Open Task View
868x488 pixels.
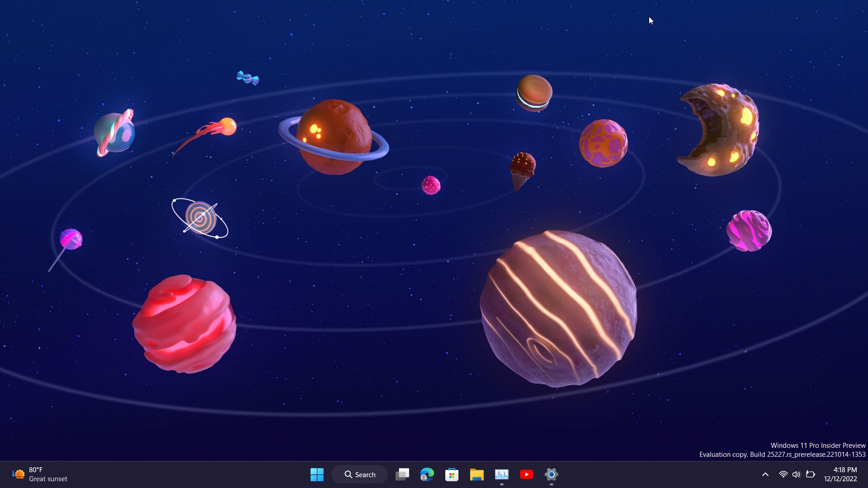click(x=402, y=474)
